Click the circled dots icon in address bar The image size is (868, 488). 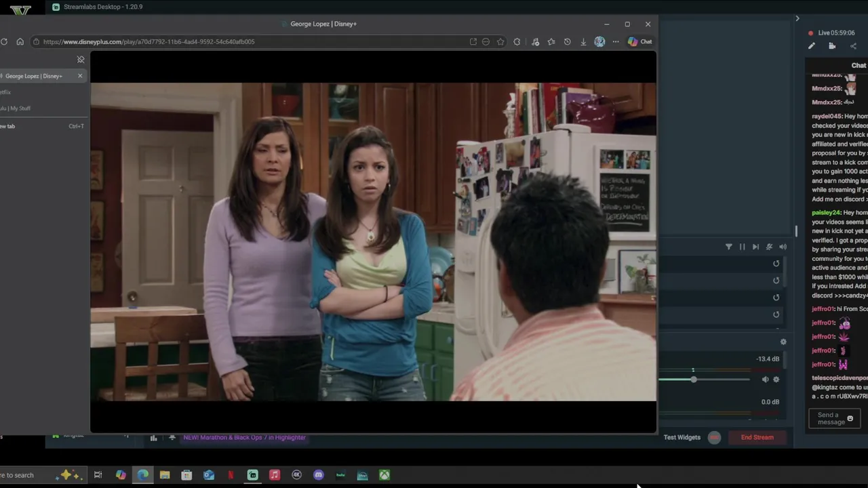point(486,41)
